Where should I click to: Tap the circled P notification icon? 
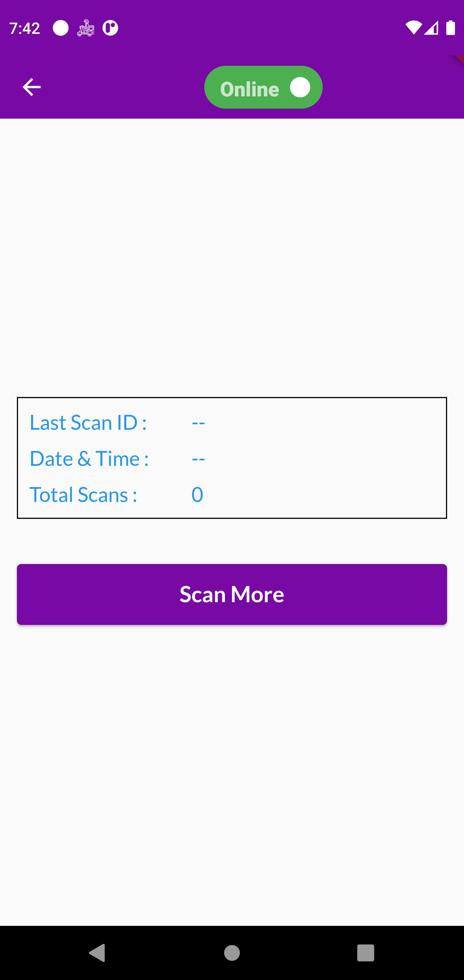[110, 28]
